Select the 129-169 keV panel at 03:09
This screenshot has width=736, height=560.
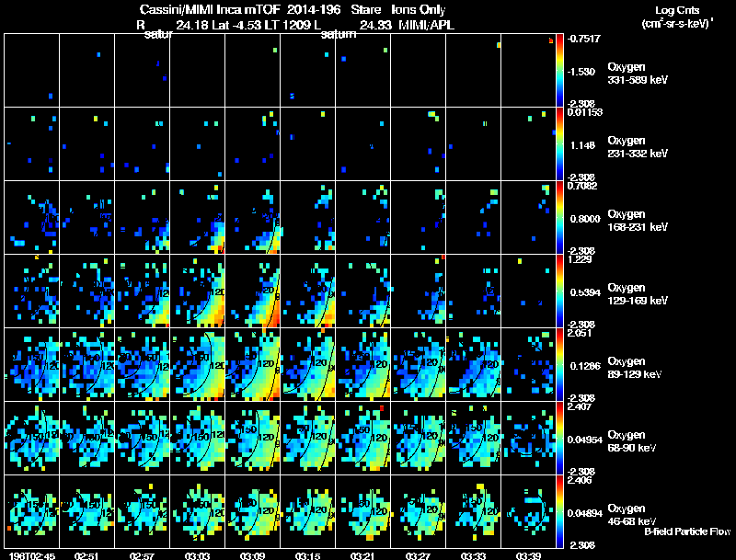[252, 291]
